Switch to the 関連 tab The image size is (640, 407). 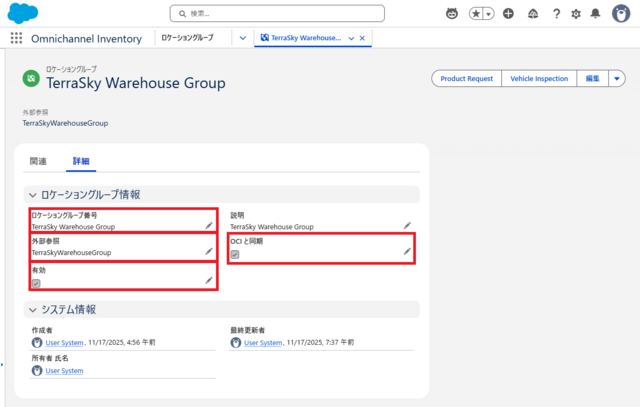click(38, 161)
